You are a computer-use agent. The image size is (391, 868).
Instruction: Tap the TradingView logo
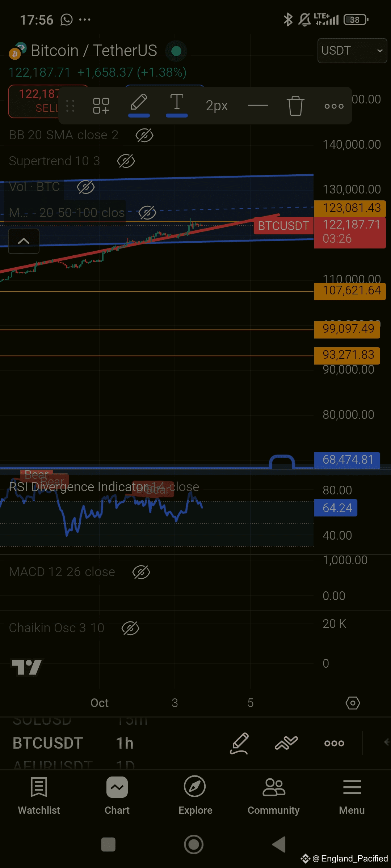point(26,667)
